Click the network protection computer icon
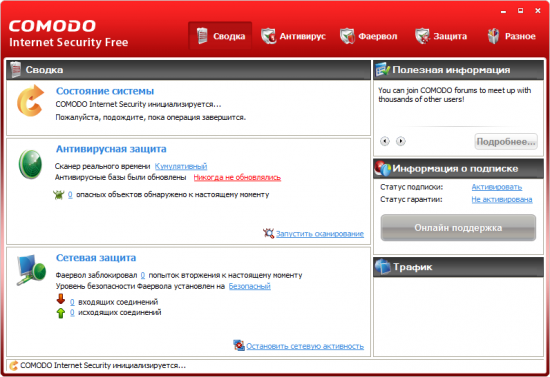 [x=31, y=270]
